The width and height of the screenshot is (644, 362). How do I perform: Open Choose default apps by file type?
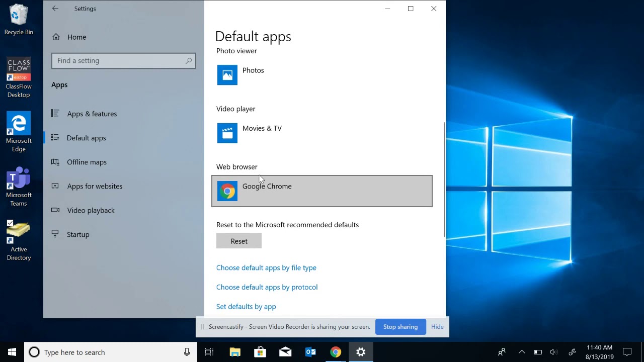point(266,267)
